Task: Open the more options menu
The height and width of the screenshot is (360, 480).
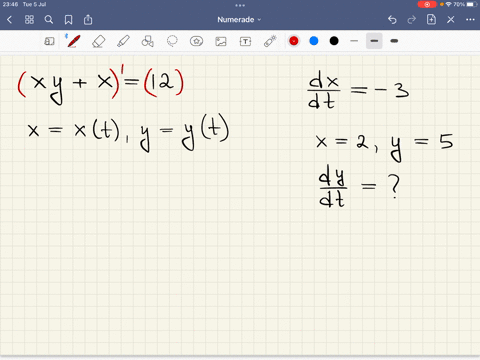Action: [x=470, y=20]
